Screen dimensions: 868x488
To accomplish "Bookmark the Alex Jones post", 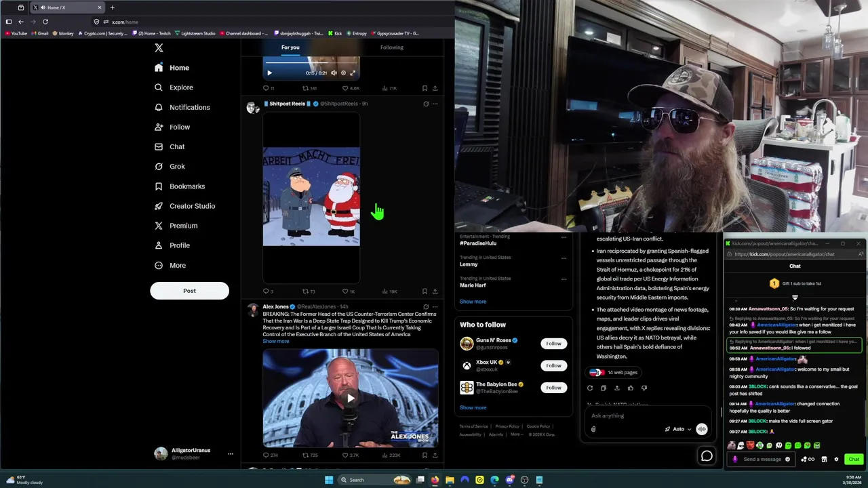I will click(425, 455).
